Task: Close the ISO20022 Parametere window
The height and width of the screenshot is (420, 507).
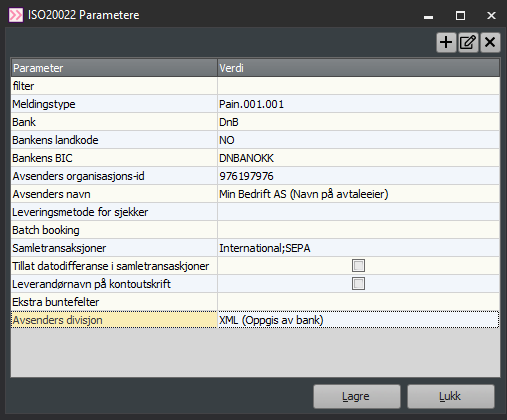Action: point(491,16)
